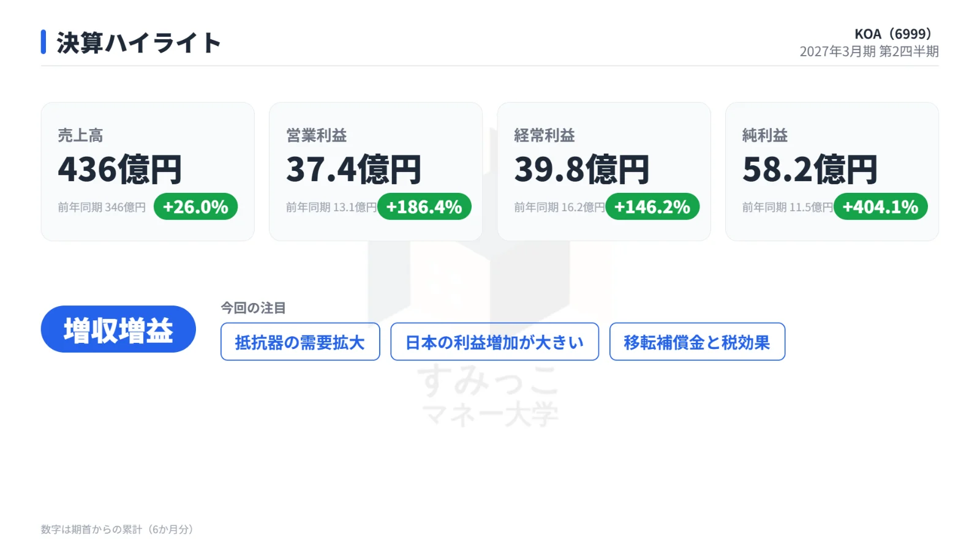Click the 前年同期 16.2億円 text

coord(559,208)
